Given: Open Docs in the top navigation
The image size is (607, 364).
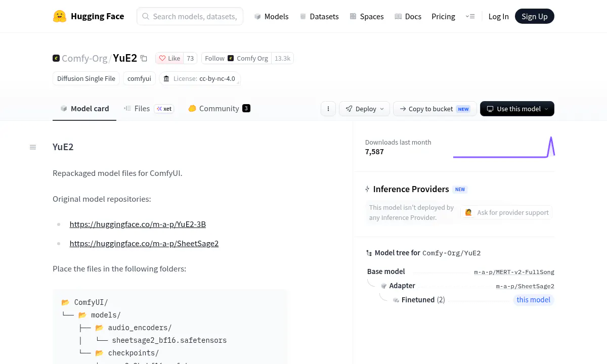Looking at the screenshot, I should click(x=408, y=16).
